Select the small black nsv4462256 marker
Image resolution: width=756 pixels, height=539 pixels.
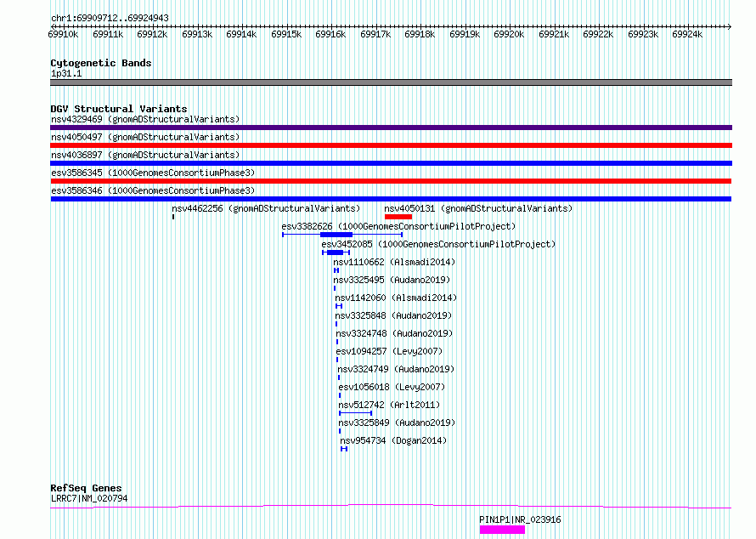click(173, 217)
